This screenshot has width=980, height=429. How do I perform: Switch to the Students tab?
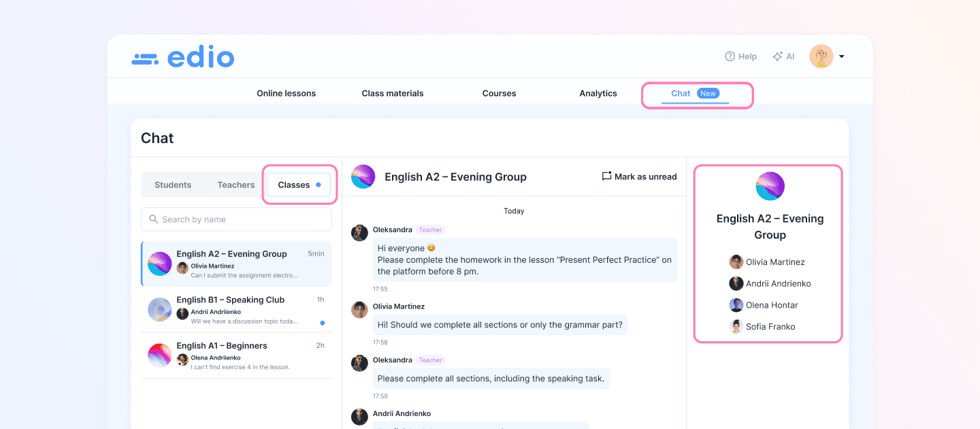point(173,184)
